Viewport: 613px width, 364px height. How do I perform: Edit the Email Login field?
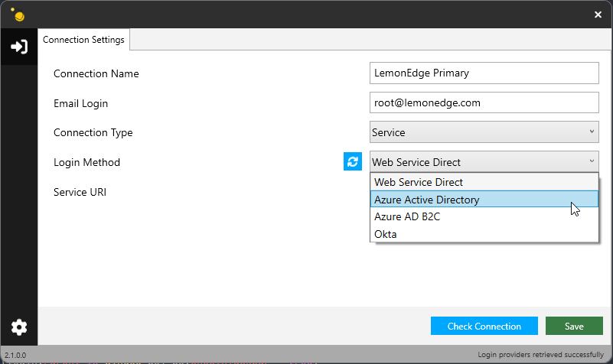coord(484,102)
